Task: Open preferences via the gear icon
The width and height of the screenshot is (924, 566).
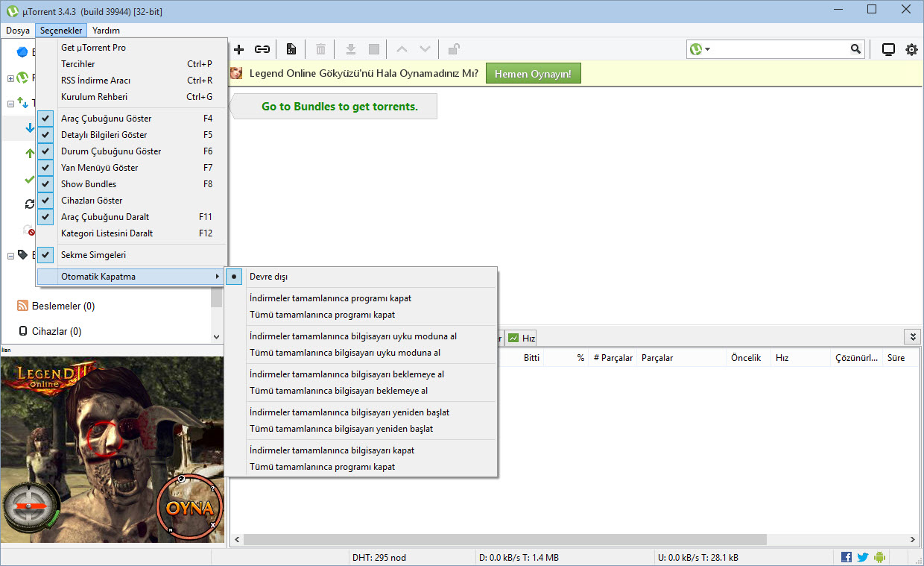Action: (x=911, y=50)
